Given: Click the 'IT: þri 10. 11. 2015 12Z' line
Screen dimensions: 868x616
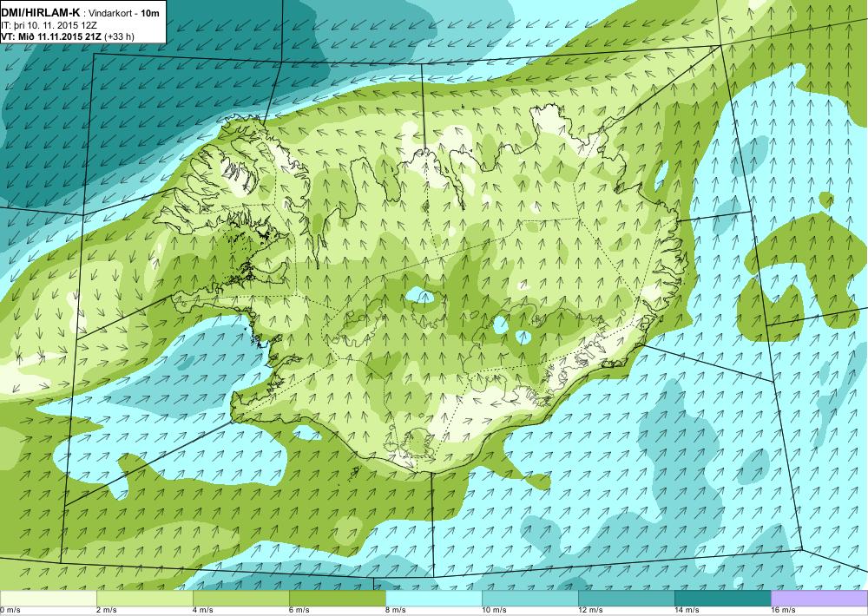Looking at the screenshot, I should click(47, 25).
